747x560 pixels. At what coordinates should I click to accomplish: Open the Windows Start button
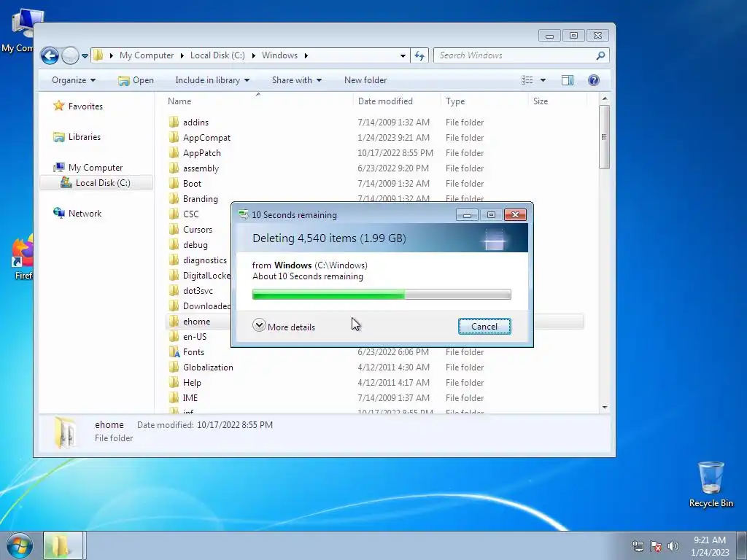click(x=20, y=545)
